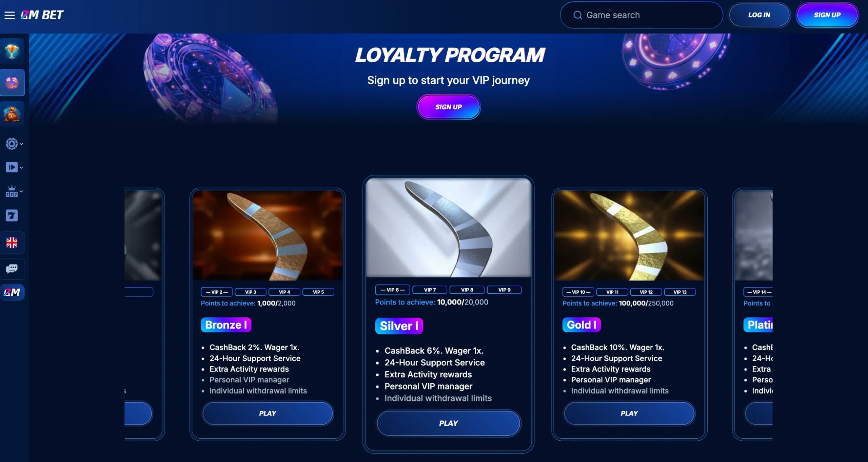The width and height of the screenshot is (868, 462).
Task: Click the magnifier icon in the game search bar
Action: point(577,15)
